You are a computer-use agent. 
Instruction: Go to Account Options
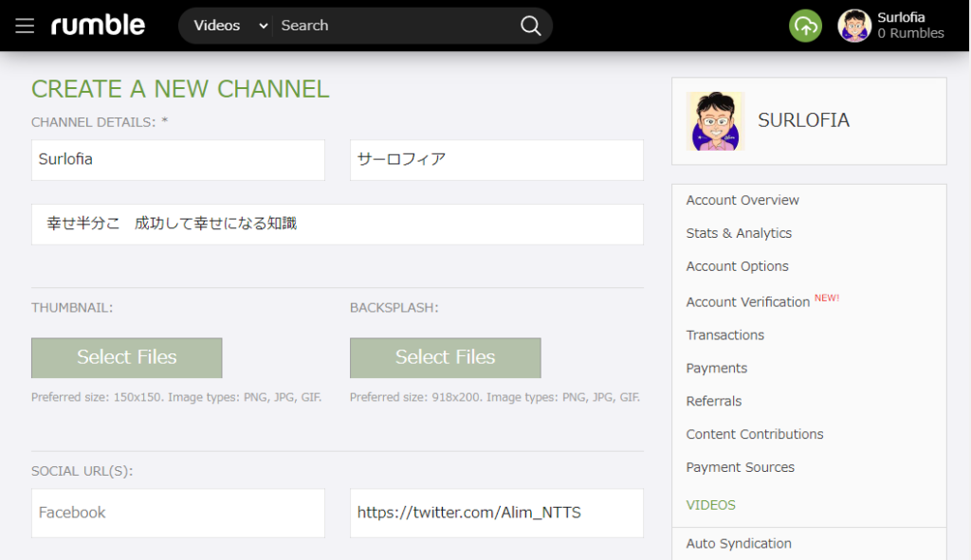737,266
